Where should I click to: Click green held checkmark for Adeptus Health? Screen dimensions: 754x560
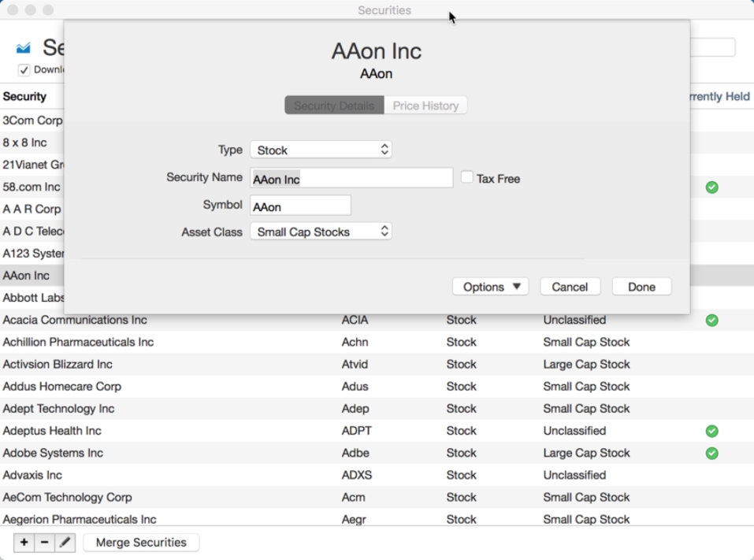[711, 431]
